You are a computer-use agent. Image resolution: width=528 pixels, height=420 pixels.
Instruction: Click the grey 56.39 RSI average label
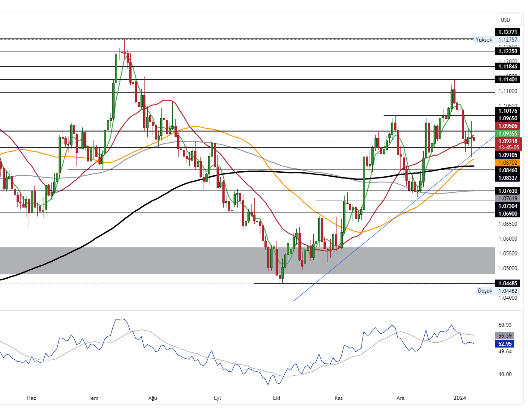(505, 335)
